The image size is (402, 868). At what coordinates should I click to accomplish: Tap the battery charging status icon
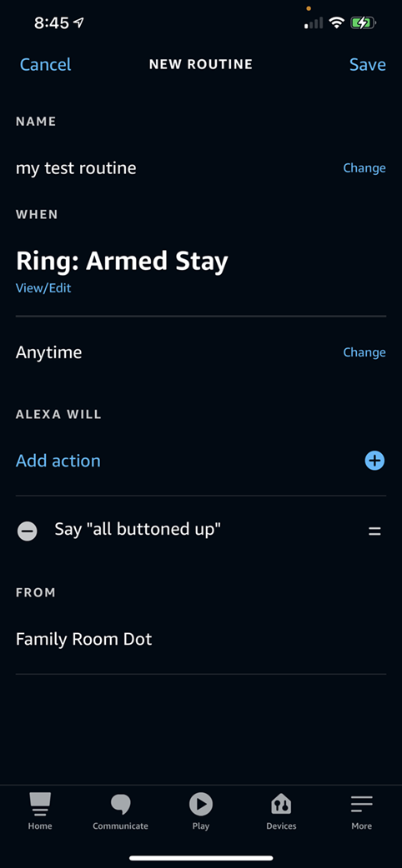[x=363, y=22]
